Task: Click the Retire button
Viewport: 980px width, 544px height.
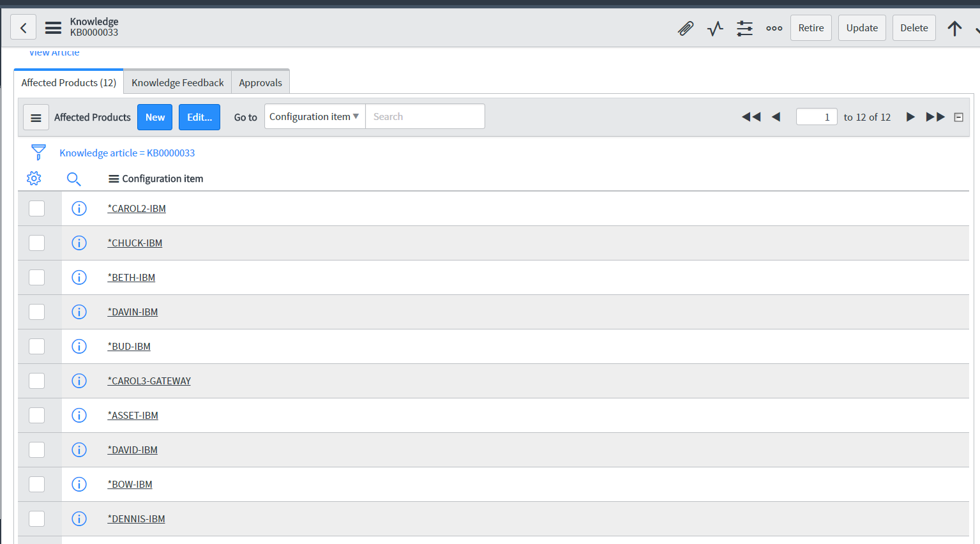Action: [811, 27]
